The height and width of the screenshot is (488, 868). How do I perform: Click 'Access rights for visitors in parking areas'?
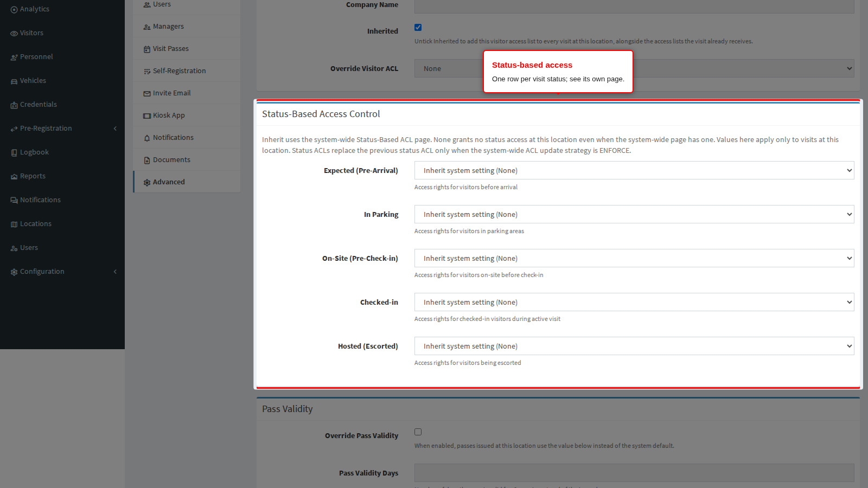469,231
